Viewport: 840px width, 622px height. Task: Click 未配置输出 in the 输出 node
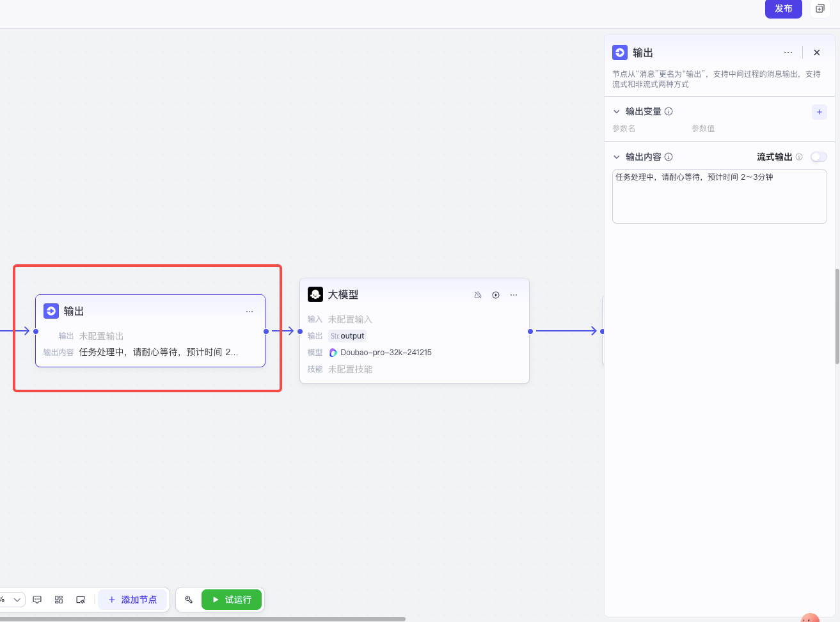click(101, 336)
